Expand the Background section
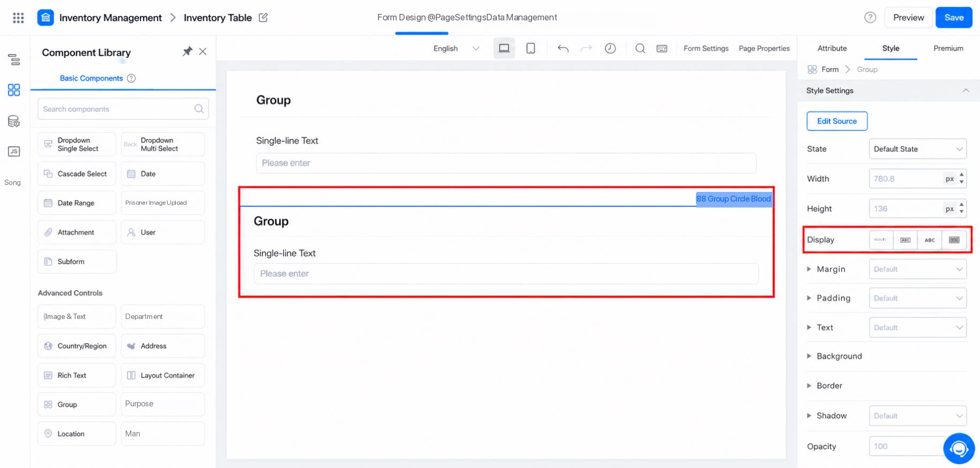The width and height of the screenshot is (980, 468). pyautogui.click(x=839, y=356)
